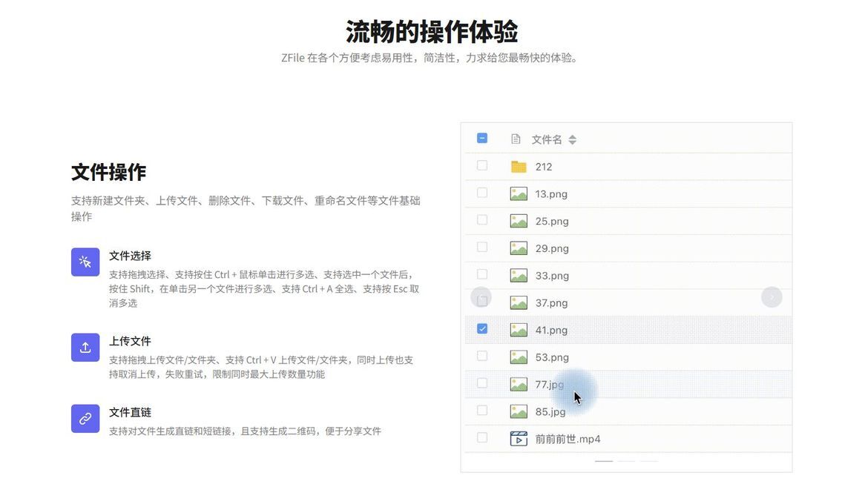Select the first carousel indicator bar
The height and width of the screenshot is (504, 865).
tap(604, 461)
